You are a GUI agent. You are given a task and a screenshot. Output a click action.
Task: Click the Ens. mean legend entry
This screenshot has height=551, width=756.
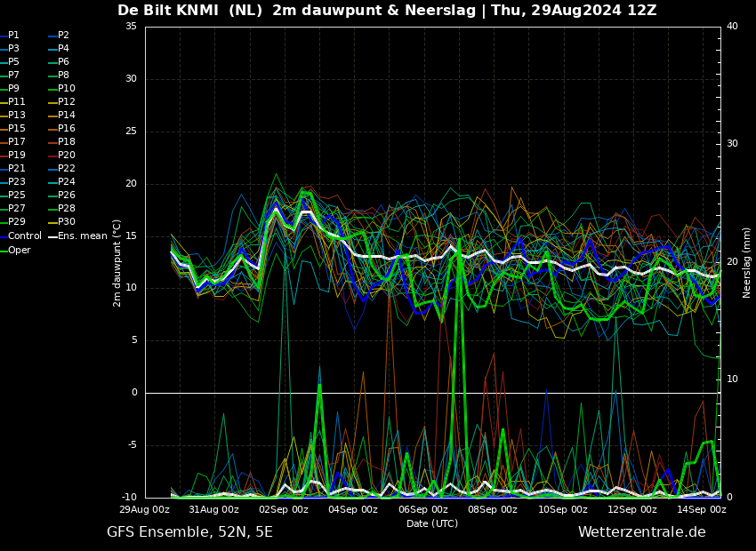77,236
